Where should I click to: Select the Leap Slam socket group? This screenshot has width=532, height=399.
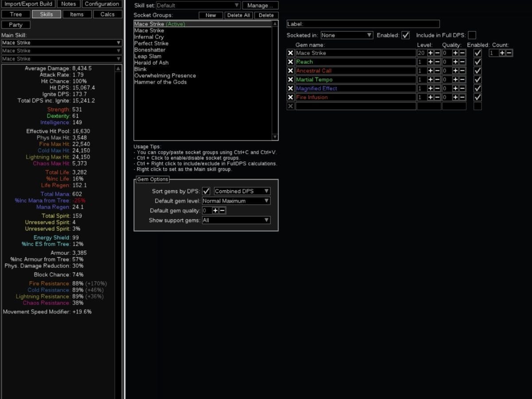click(148, 56)
